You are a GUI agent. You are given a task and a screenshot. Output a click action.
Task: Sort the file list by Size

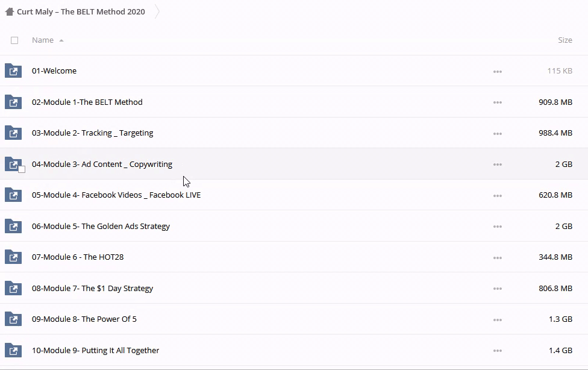pyautogui.click(x=565, y=40)
